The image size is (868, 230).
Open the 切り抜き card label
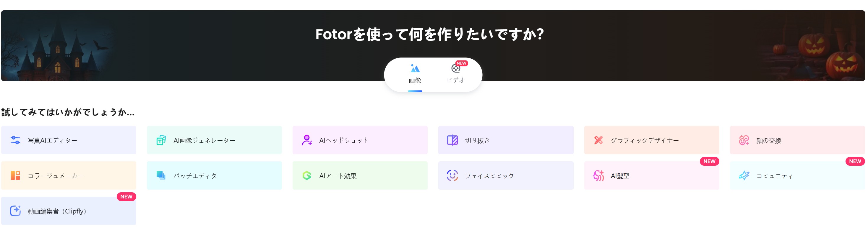click(x=477, y=141)
